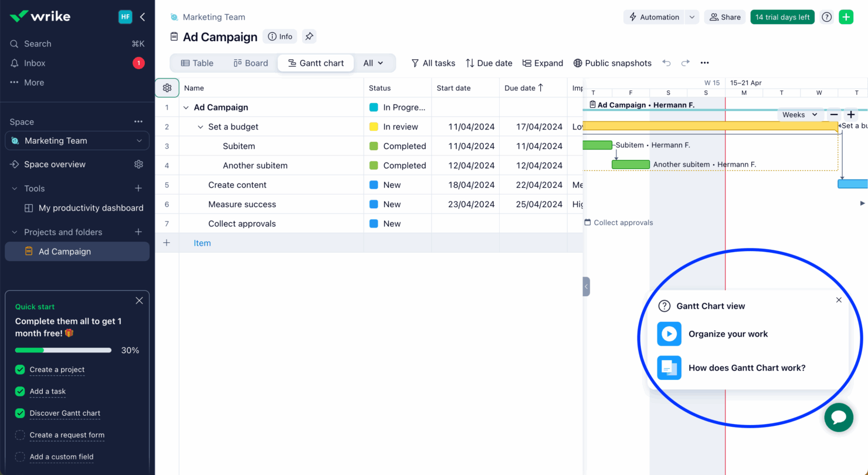Pin the Ad Campaign project

(309, 36)
